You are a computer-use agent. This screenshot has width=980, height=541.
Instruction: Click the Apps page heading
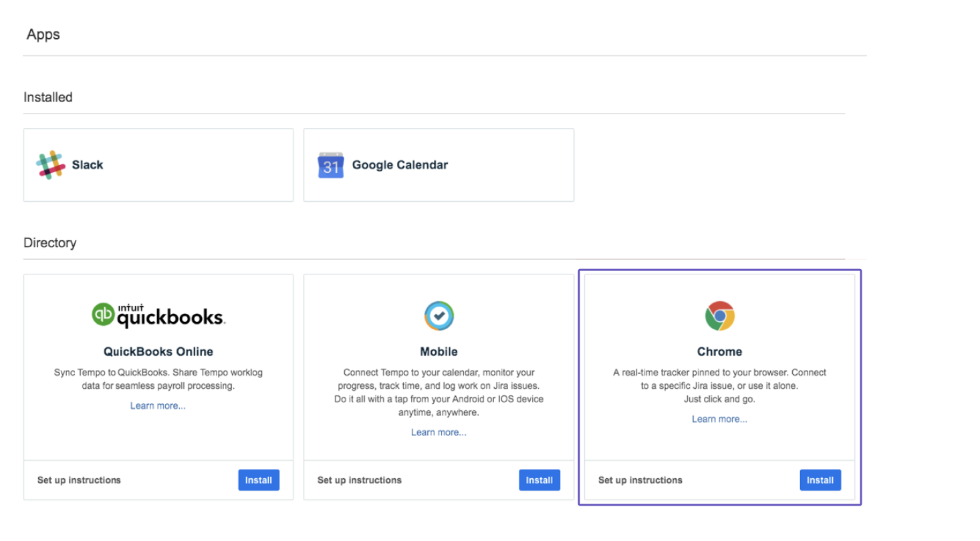43,35
